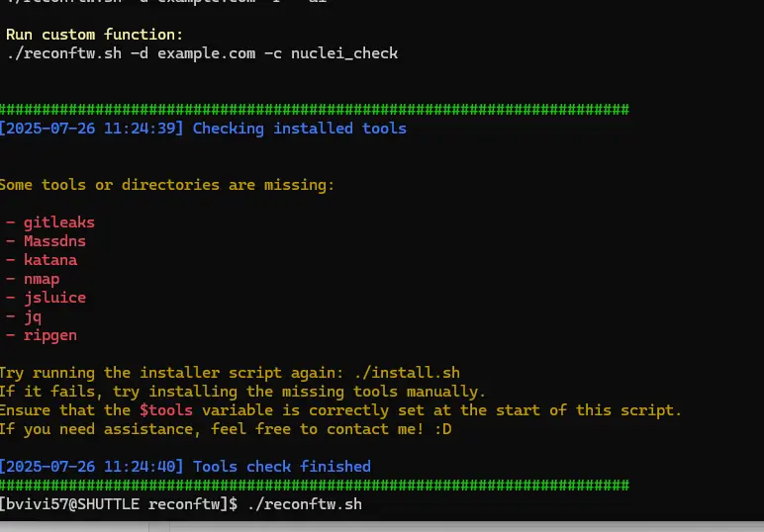Click the red "$tools" variable text
This screenshot has width=764, height=532.
coord(166,409)
